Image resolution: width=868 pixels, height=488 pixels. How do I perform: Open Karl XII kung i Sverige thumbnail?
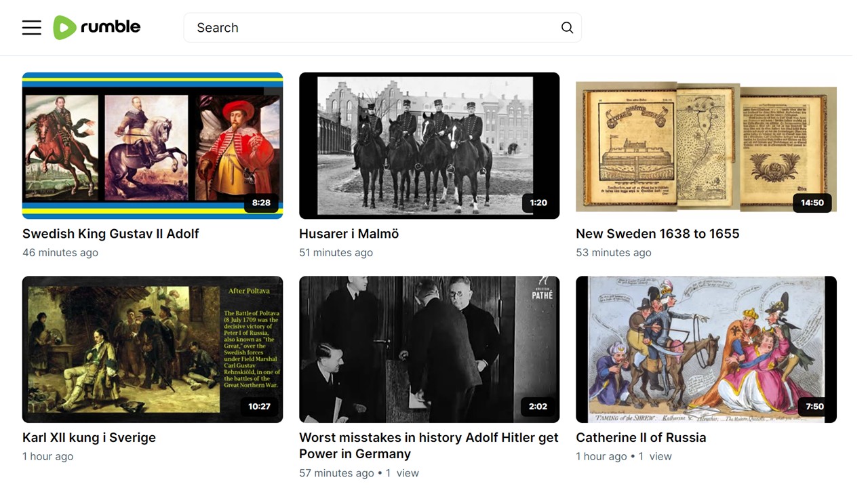tap(153, 349)
